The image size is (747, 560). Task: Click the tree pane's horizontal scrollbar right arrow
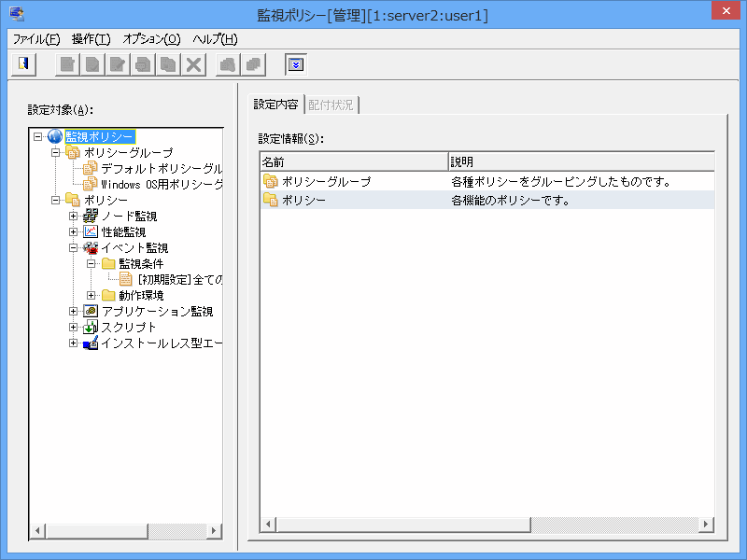pos(214,531)
